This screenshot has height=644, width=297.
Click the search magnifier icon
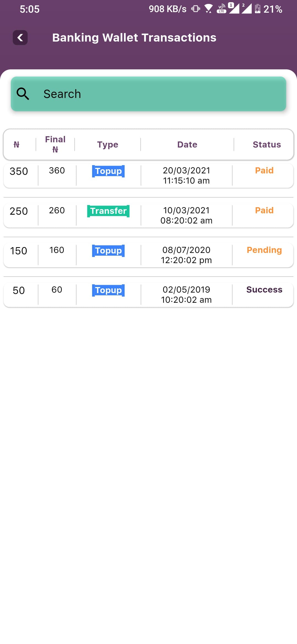pyautogui.click(x=23, y=94)
